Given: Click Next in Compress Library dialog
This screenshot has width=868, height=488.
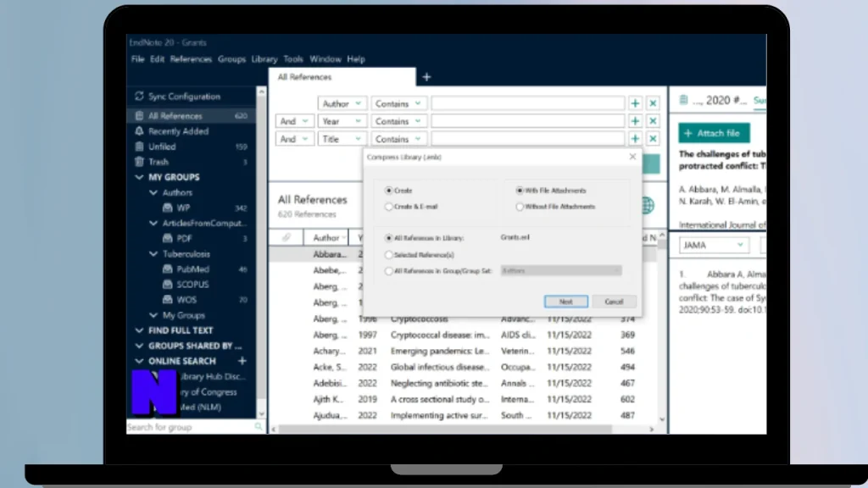Looking at the screenshot, I should click(x=565, y=302).
